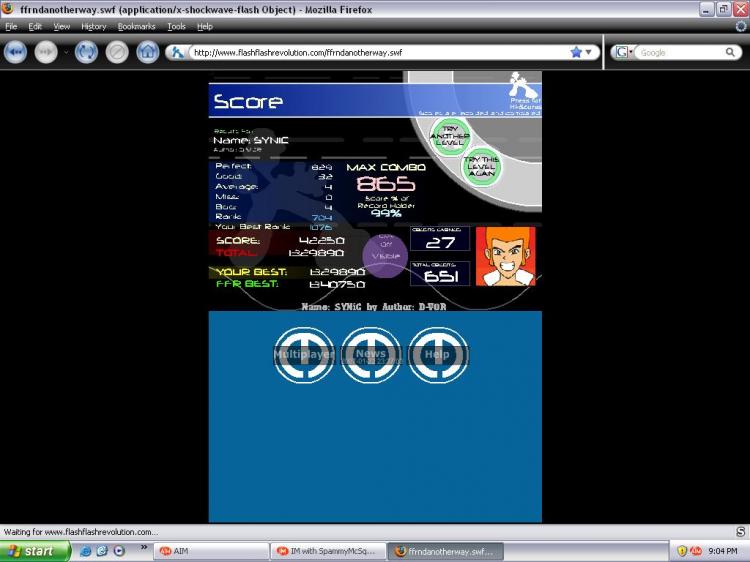This screenshot has width=750, height=562.
Task: Click the site identity icon beside URL
Action: click(177, 52)
